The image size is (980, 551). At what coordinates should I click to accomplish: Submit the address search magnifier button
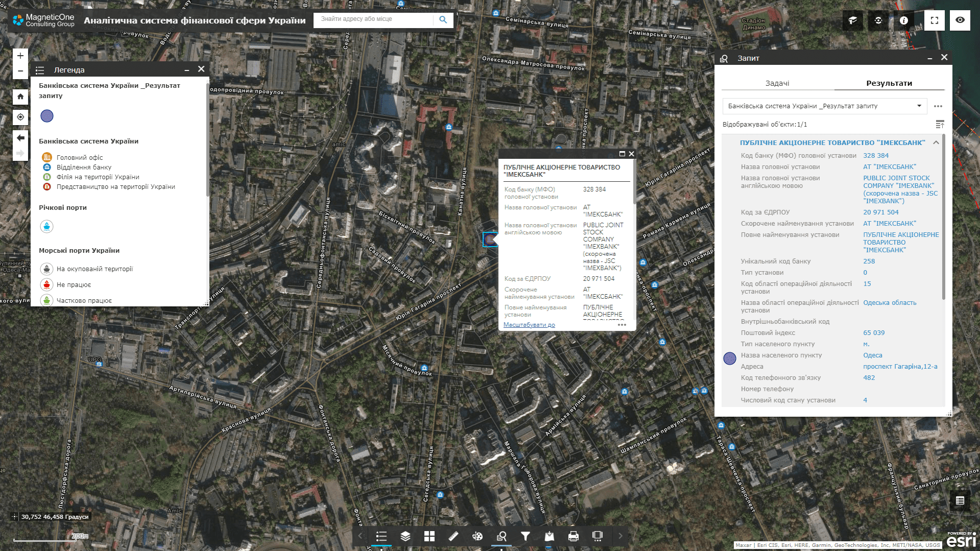(x=443, y=19)
